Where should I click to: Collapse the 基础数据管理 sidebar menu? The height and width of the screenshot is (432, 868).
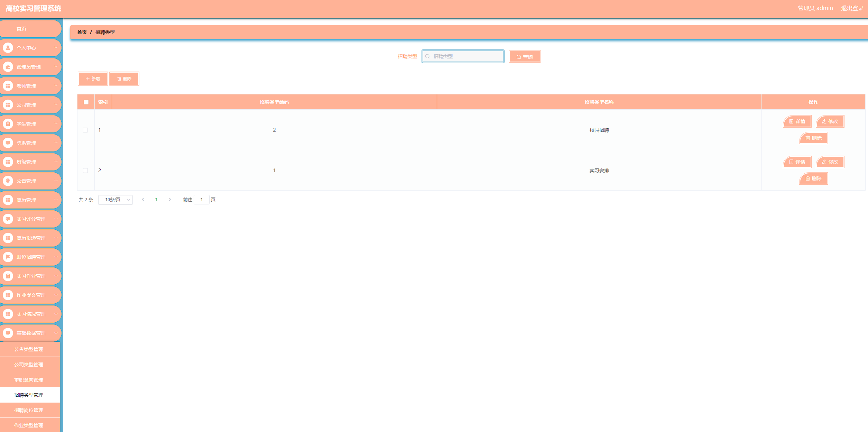31,333
